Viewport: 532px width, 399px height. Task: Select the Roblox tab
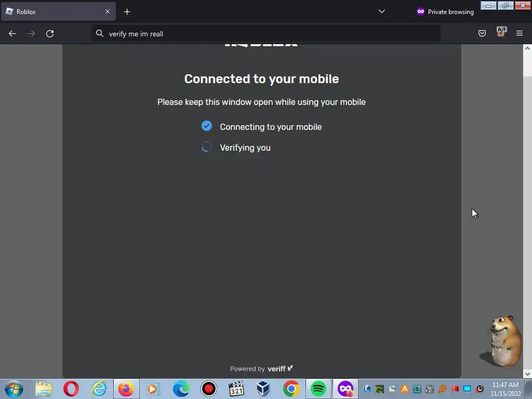58,11
